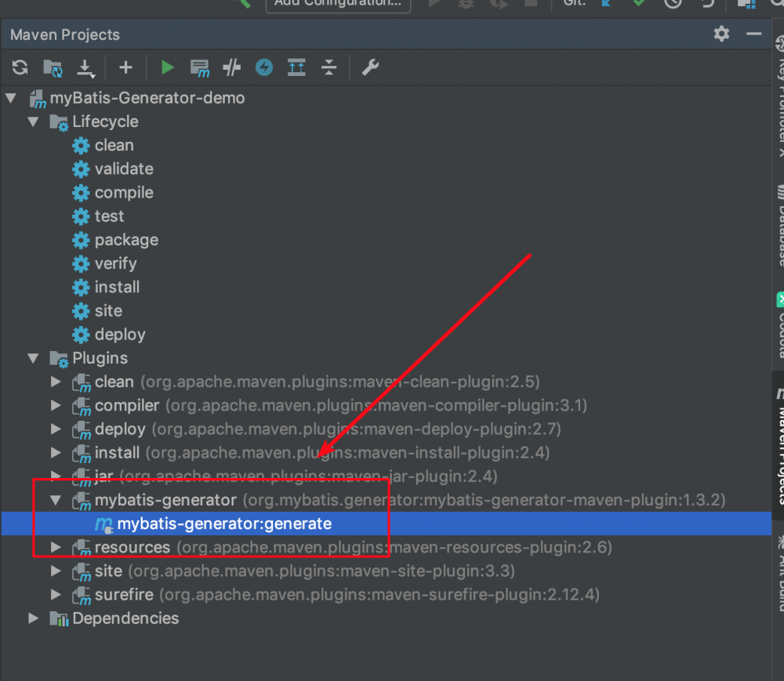The height and width of the screenshot is (681, 784).
Task: Open the Codota side tab
Action: click(x=780, y=324)
